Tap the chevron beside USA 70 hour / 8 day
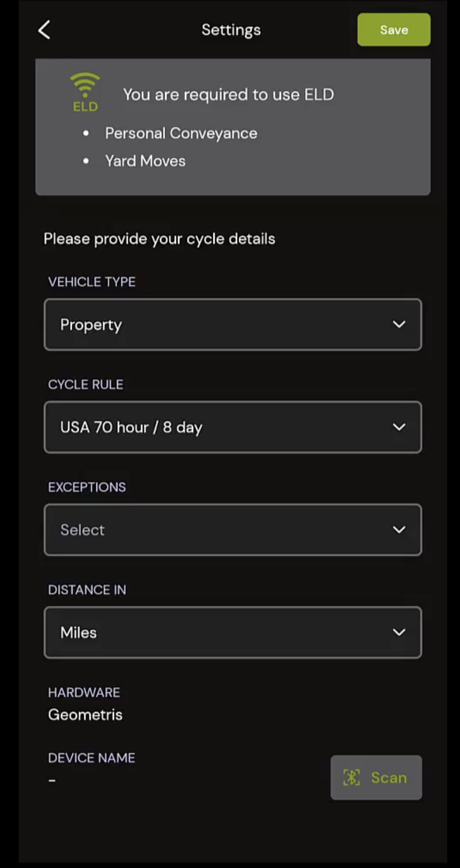This screenshot has width=460, height=868. tap(400, 427)
